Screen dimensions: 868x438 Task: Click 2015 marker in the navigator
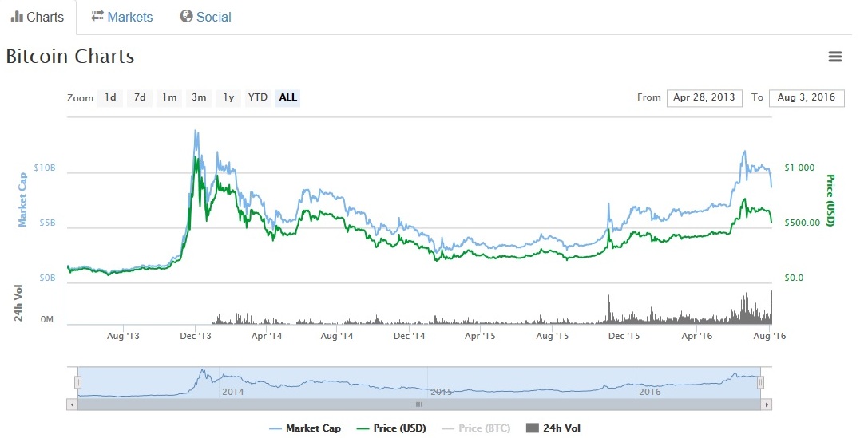pos(442,392)
